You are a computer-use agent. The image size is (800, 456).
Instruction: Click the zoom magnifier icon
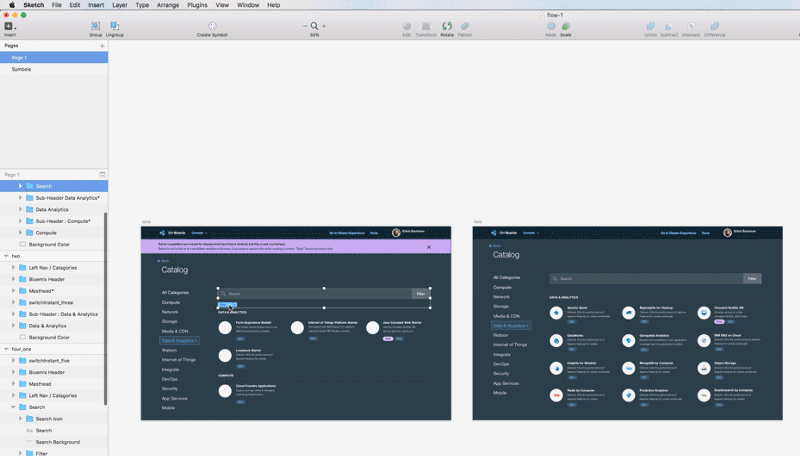pyautogui.click(x=314, y=26)
